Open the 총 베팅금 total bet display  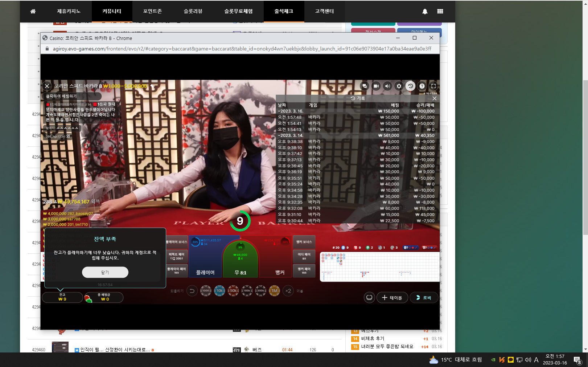click(x=104, y=297)
